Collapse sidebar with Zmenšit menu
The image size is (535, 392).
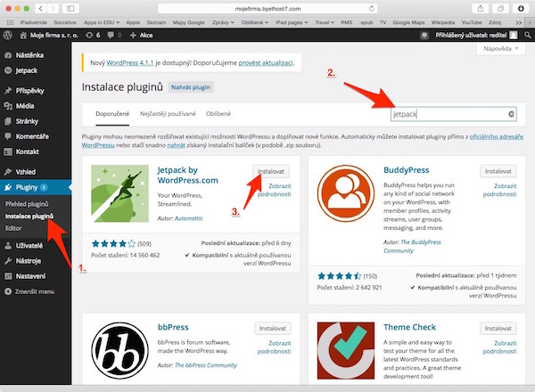[x=34, y=292]
